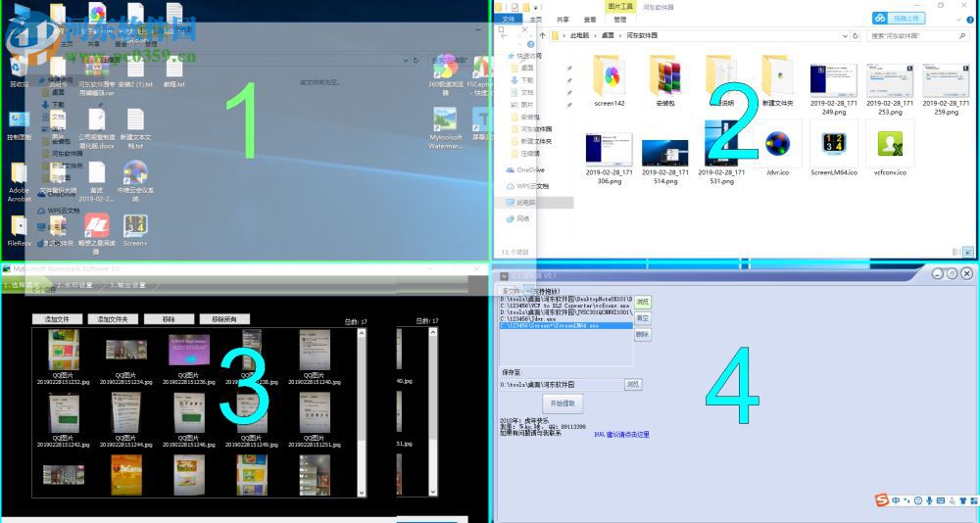Switch to the 主页 ribbon tab

(x=536, y=20)
